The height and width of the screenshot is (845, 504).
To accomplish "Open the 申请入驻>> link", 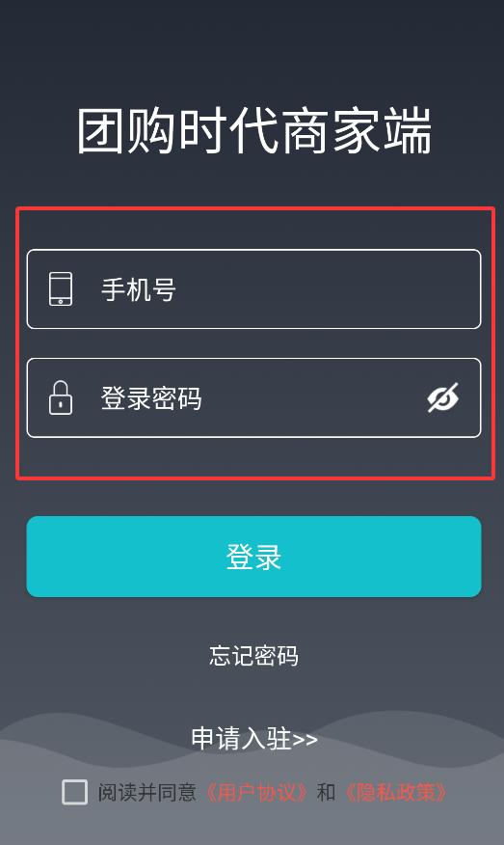I will point(254,738).
